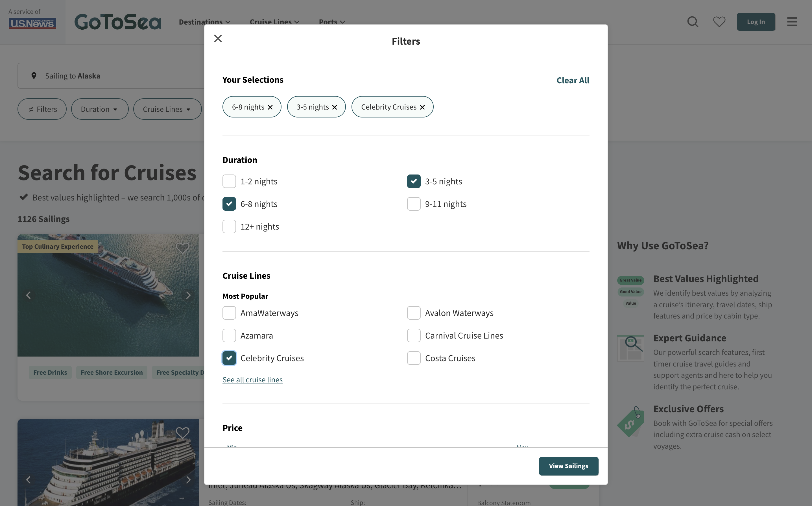Image resolution: width=812 pixels, height=506 pixels.
Task: Click the Great Value badge
Action: point(630,280)
